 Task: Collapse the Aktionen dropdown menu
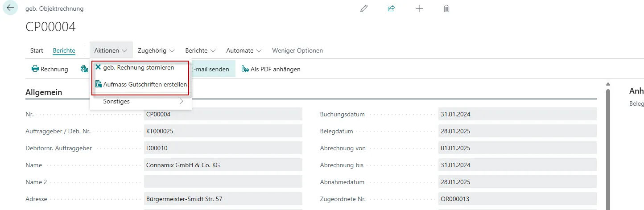point(111,51)
